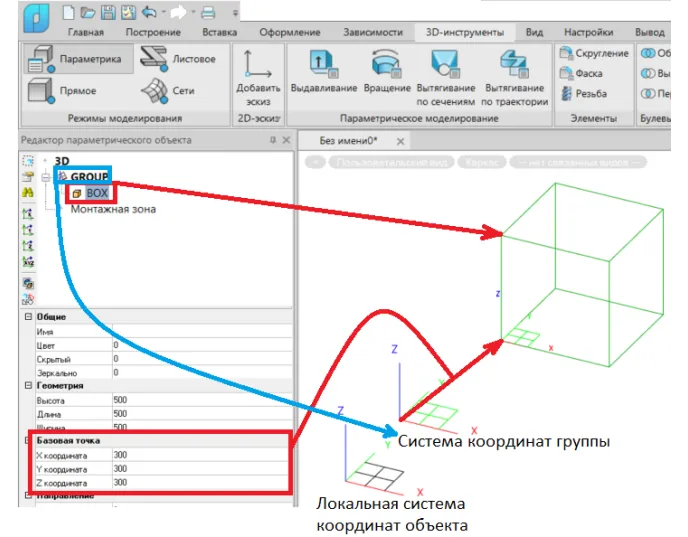
Task: Click the Print icon in quick access toolbar
Action: click(x=208, y=13)
